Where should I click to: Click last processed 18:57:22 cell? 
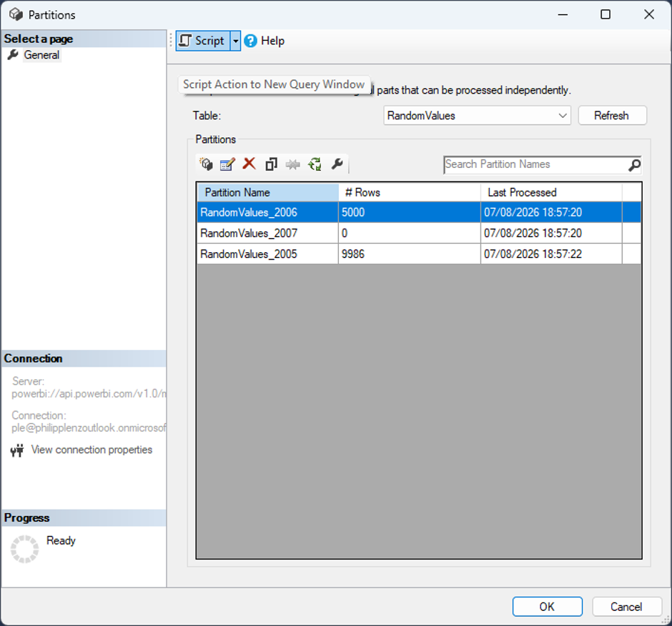[551, 254]
